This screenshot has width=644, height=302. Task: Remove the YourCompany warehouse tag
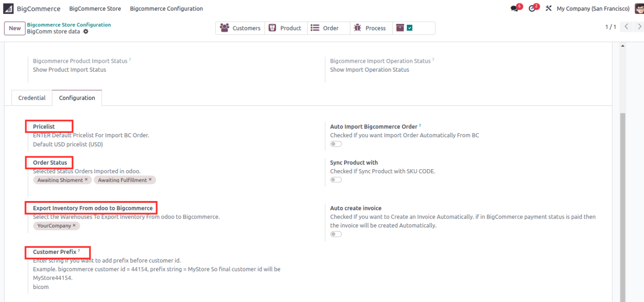point(74,225)
